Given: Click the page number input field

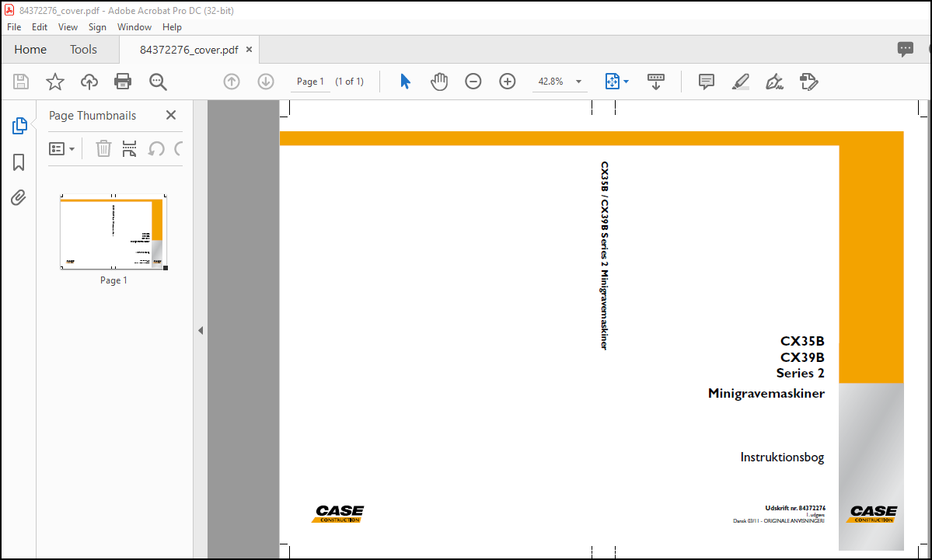Looking at the screenshot, I should 310,82.
